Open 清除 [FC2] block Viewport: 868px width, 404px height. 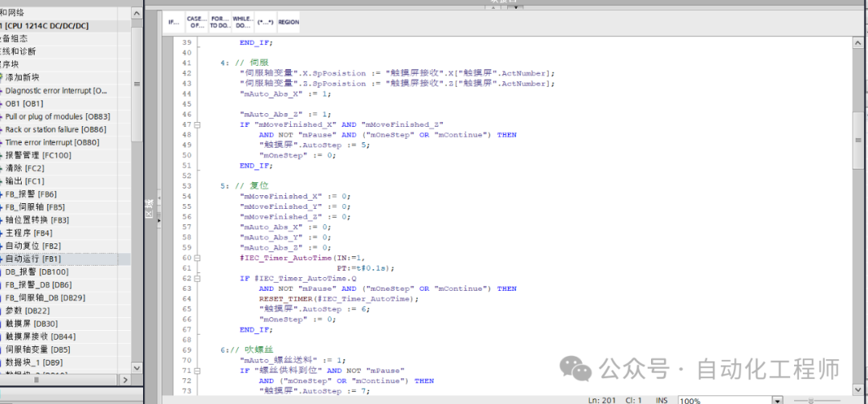pos(24,168)
